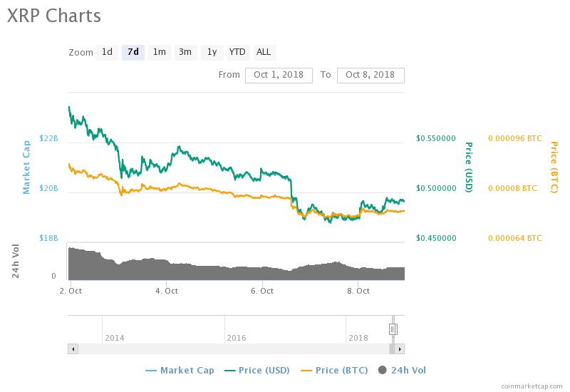Click the navigator scroll right arrow

(x=400, y=349)
